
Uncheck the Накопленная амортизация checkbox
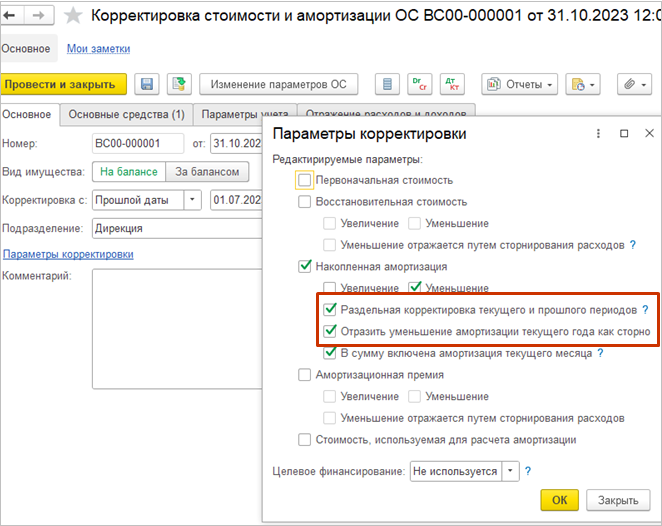pos(305,266)
